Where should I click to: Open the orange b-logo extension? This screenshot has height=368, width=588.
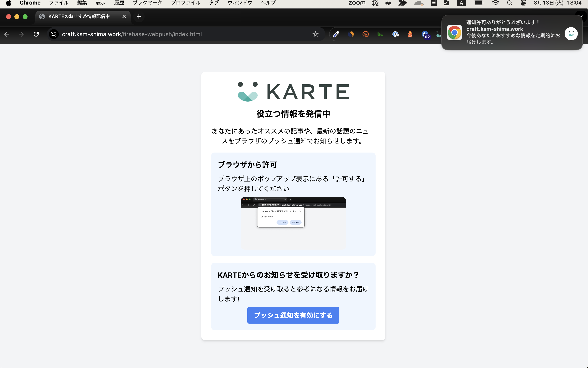pyautogui.click(x=366, y=34)
